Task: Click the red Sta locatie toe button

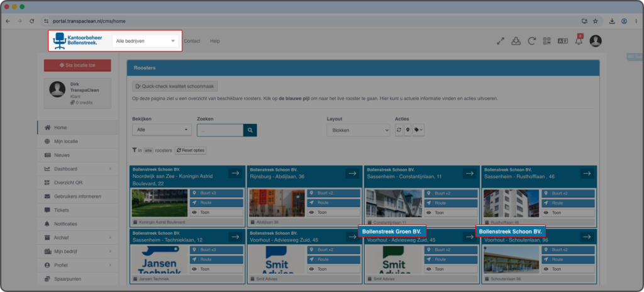Action: pos(77,65)
